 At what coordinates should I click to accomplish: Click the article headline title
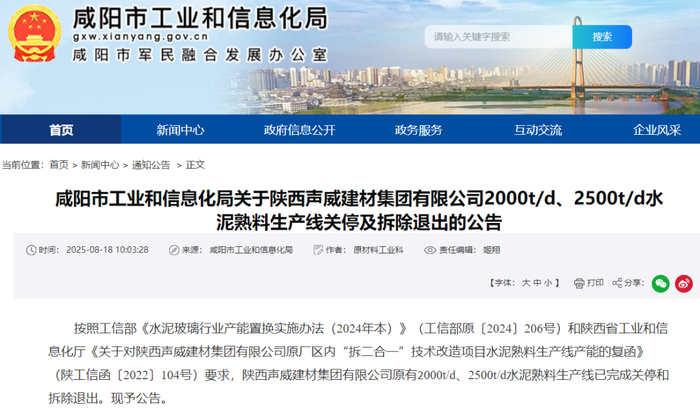(359, 210)
